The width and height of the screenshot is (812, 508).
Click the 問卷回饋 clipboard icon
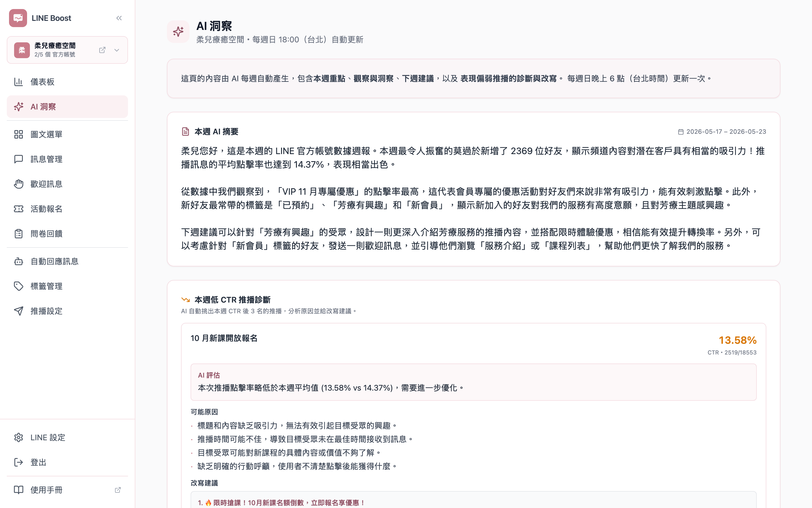tap(18, 234)
